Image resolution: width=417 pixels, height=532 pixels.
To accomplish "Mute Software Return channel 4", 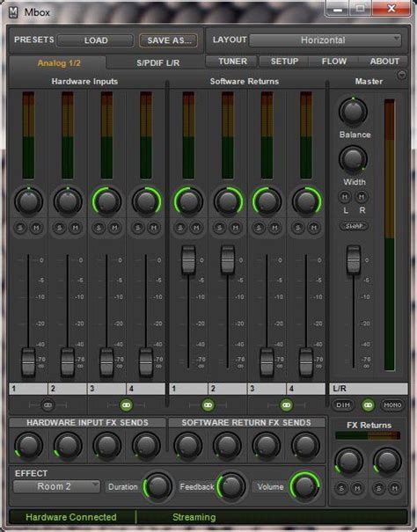I will (x=314, y=228).
